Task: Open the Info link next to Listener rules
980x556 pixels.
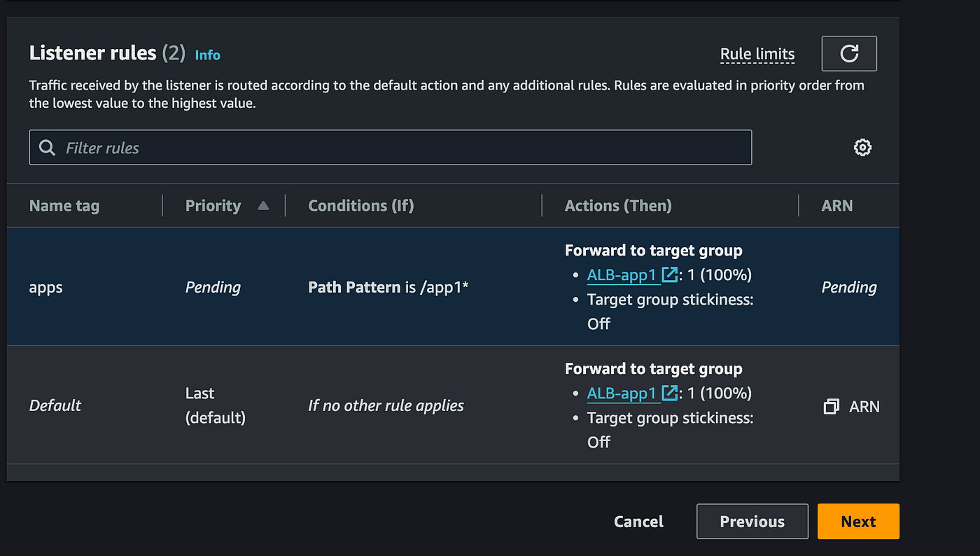Action: [x=207, y=55]
